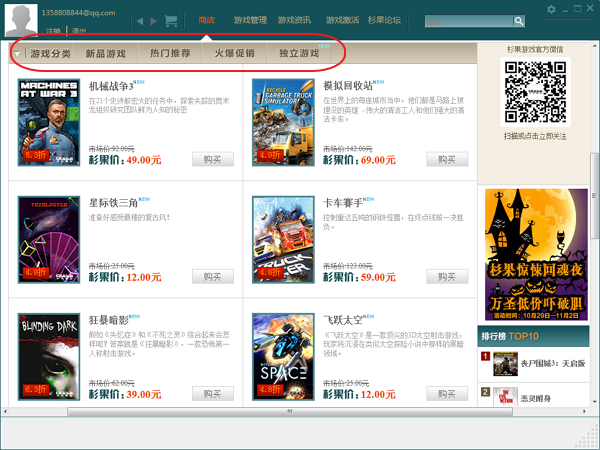This screenshot has height=450, width=600.
Task: Open rank 2 game 恶灵附身
Action: [536, 399]
